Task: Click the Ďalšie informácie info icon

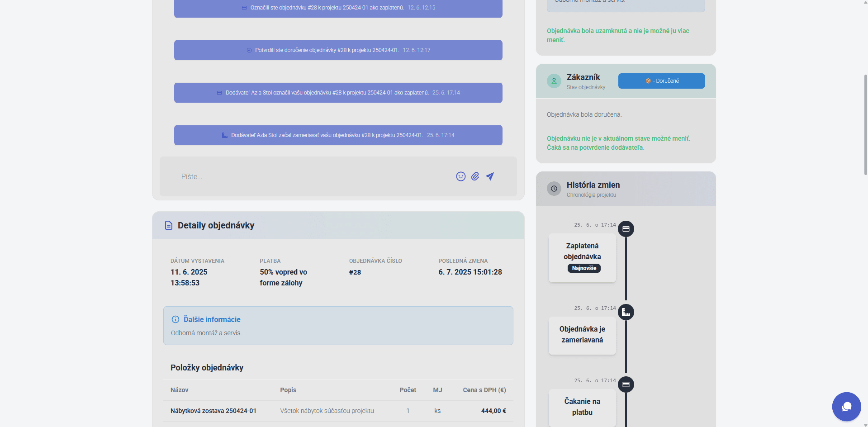Action: (x=175, y=319)
